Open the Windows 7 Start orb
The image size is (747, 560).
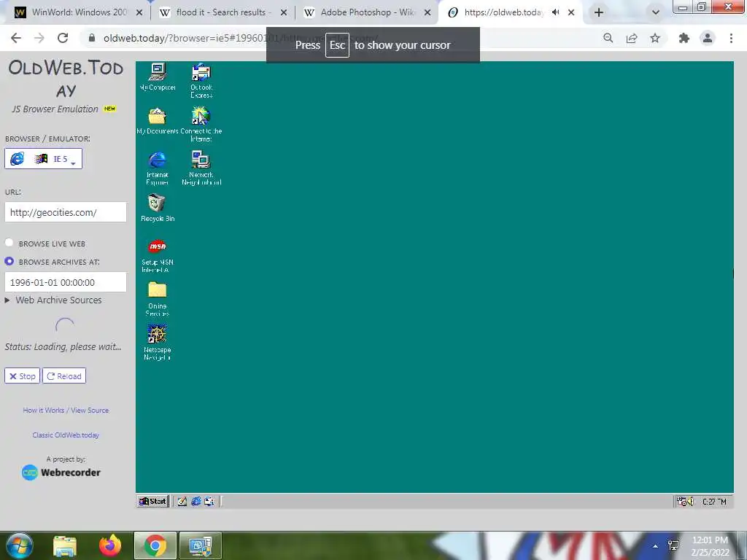click(x=20, y=546)
